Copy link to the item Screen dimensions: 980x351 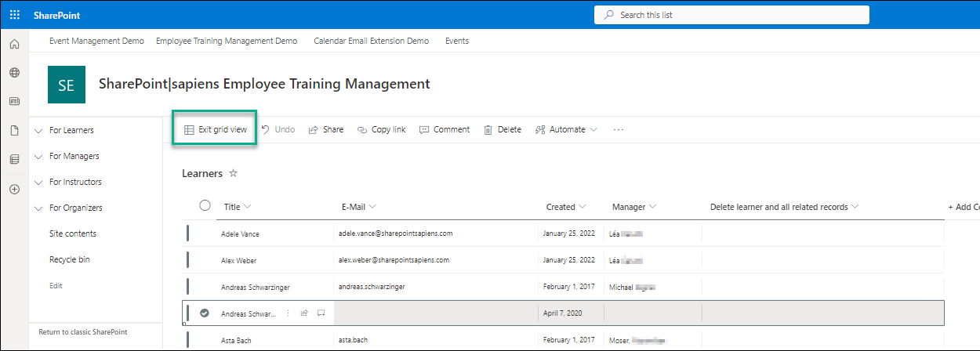point(381,129)
